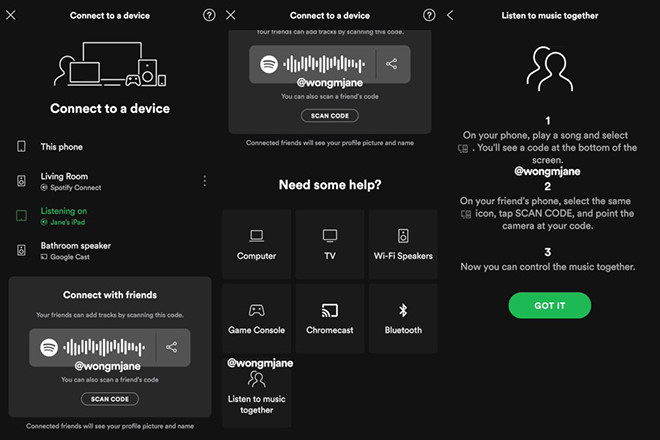Open the Wi-Fi Speakers help tile
Screen dimensions: 660x440
403,244
